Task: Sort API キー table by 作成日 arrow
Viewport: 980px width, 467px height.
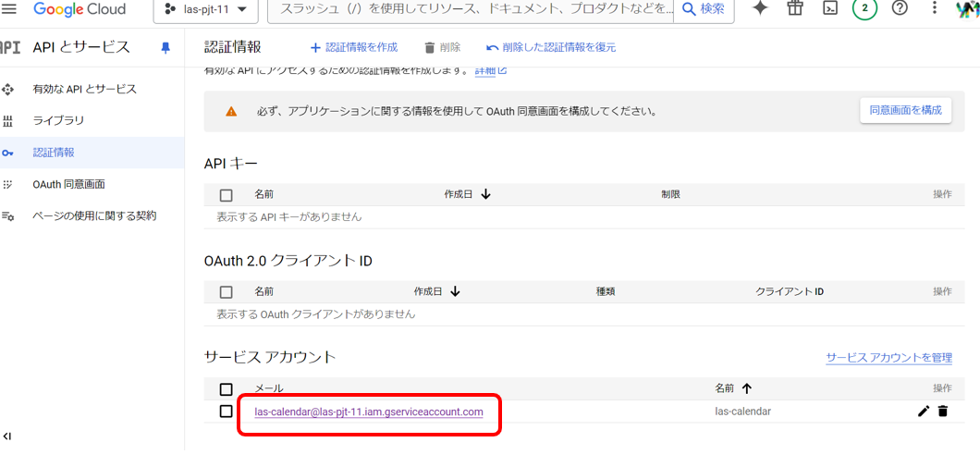Action: [x=486, y=194]
